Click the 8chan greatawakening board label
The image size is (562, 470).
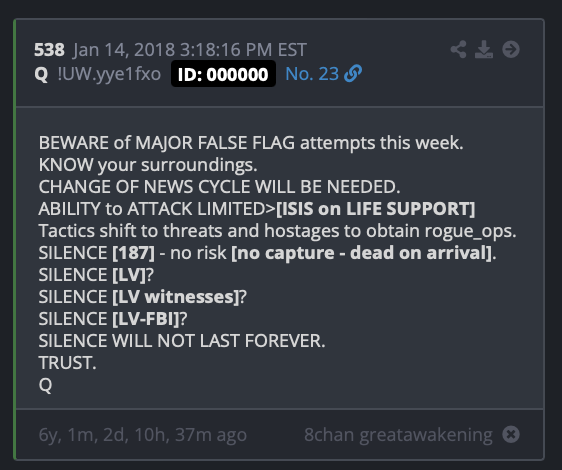coord(398,435)
